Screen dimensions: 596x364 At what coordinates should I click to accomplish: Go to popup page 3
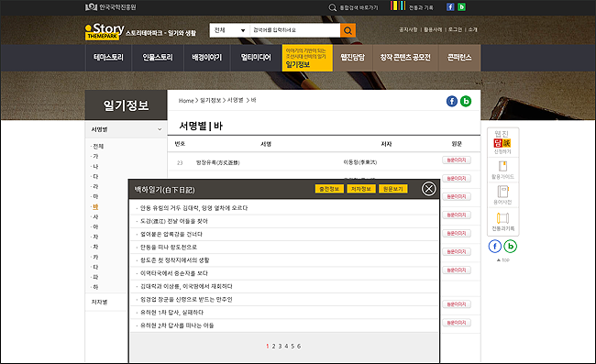click(281, 347)
